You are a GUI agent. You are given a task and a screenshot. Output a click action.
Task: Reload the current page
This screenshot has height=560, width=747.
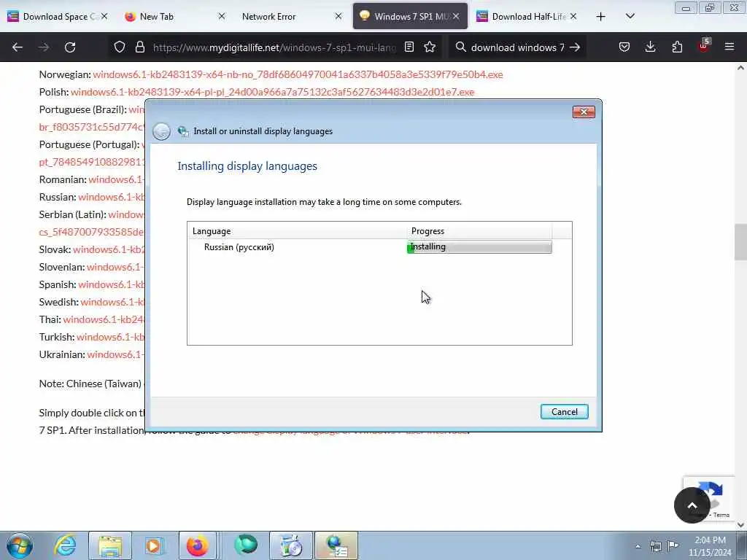click(x=70, y=47)
